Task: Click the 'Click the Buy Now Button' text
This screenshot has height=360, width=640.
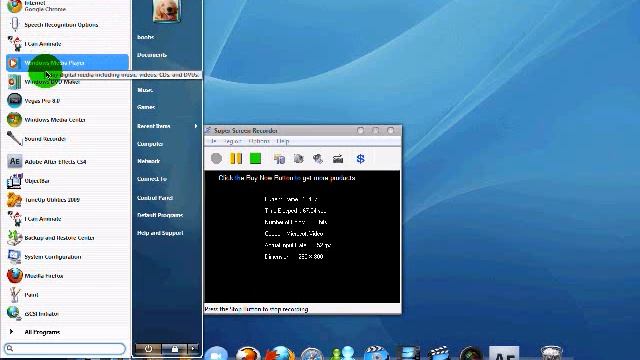Action: [x=287, y=178]
